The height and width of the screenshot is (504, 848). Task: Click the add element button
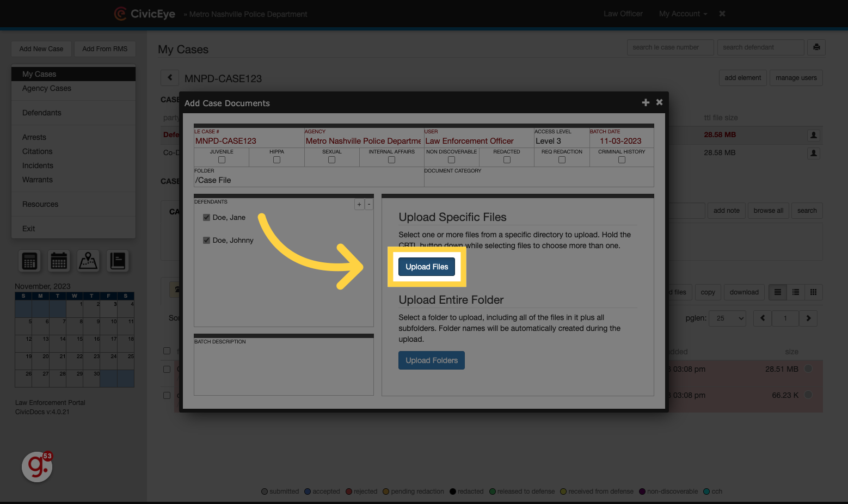(743, 78)
